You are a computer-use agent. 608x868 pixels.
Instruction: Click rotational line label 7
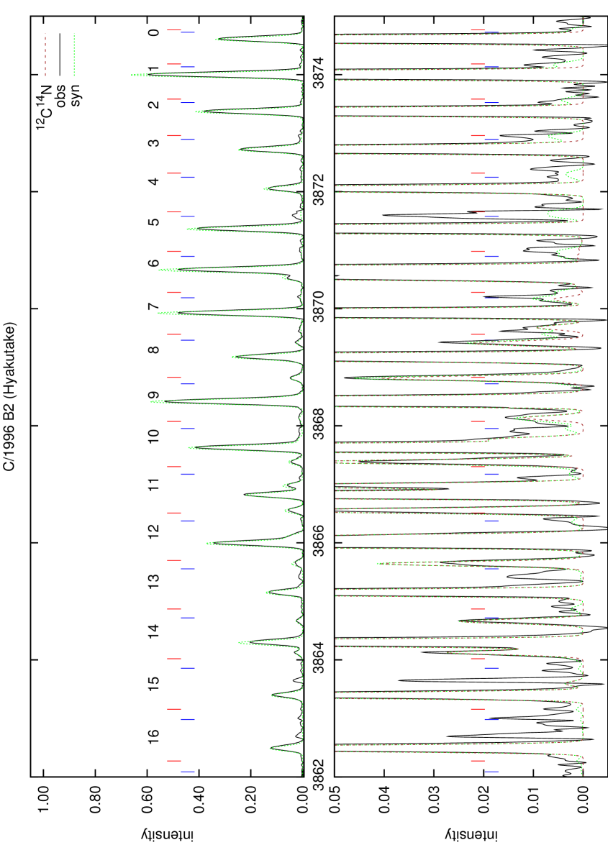coord(153,306)
